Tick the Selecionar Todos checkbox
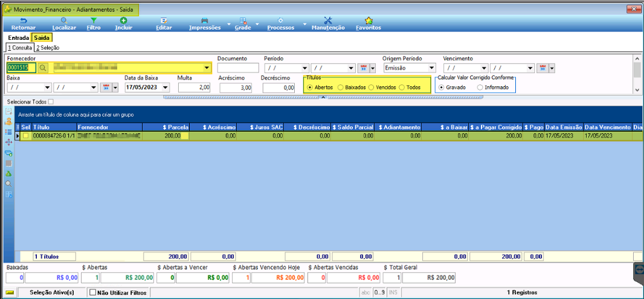This screenshot has height=299, width=644. pos(51,101)
